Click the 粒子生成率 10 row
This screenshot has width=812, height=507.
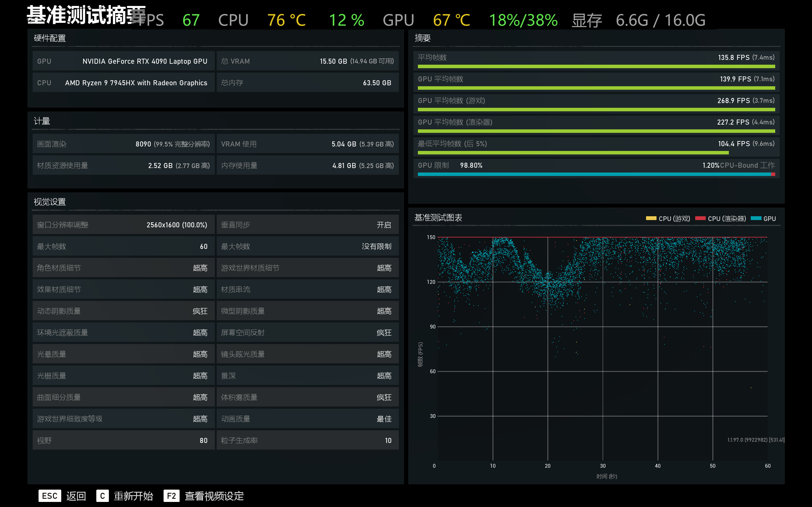(308, 440)
